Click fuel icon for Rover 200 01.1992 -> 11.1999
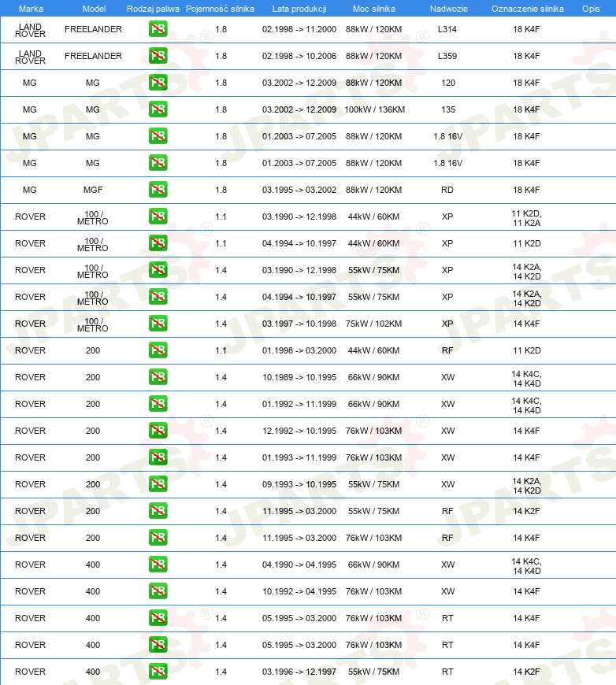The height and width of the screenshot is (685, 616). [x=158, y=404]
